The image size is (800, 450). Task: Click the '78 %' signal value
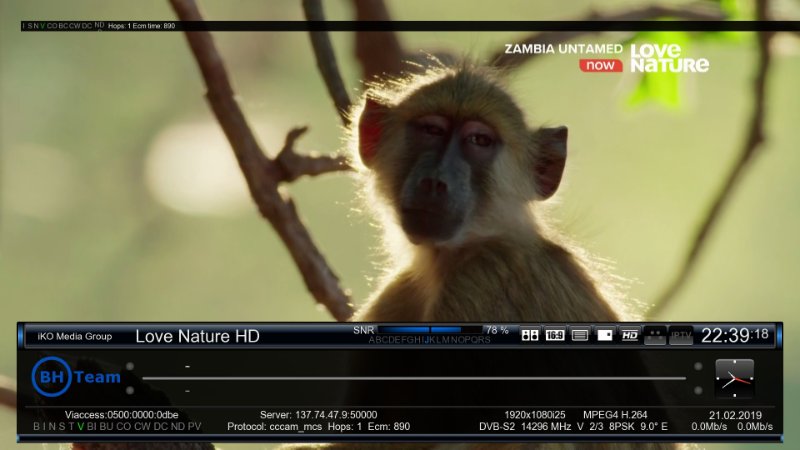497,331
